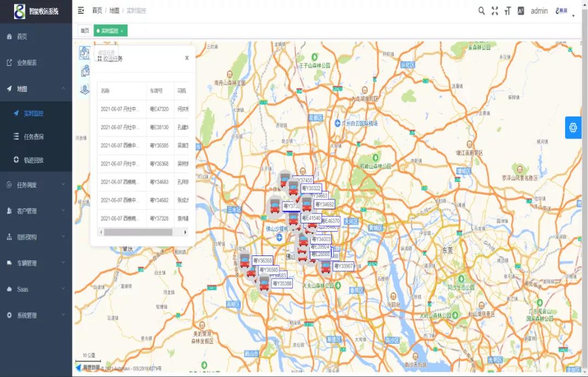Expand the 车辆管理 sidebar menu
This screenshot has height=377, width=588.
[36, 263]
